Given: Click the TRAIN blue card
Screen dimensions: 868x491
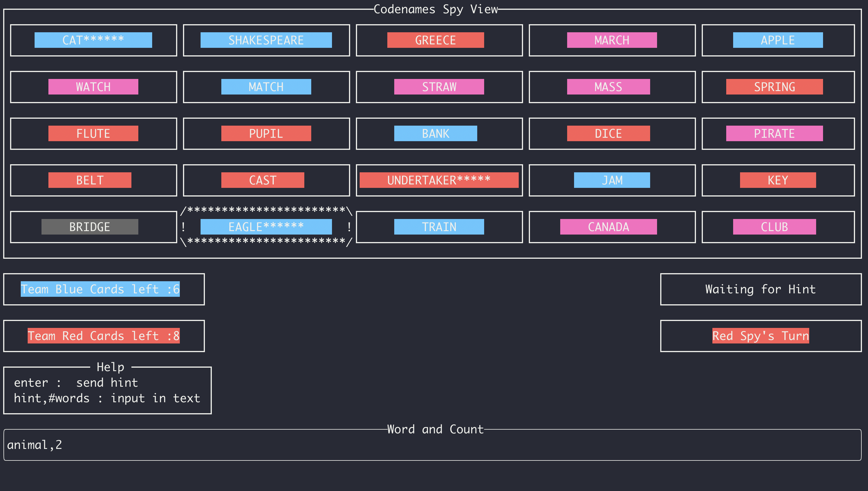Looking at the screenshot, I should tap(439, 227).
